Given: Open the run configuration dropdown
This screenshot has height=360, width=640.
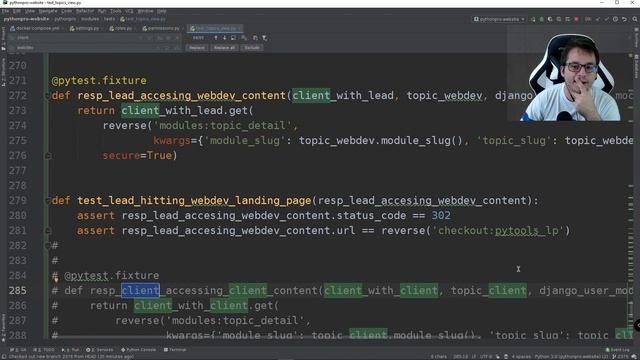Looking at the screenshot, I should coord(499,19).
